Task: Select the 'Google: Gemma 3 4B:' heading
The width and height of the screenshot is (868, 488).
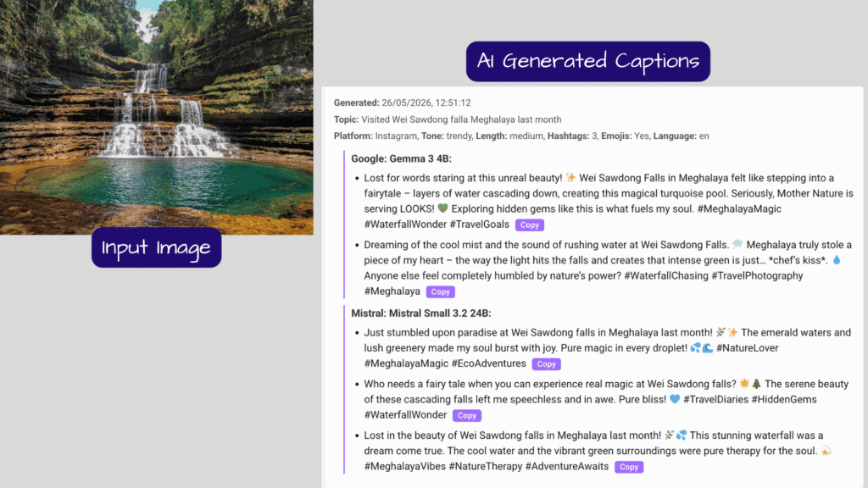Action: click(x=401, y=158)
